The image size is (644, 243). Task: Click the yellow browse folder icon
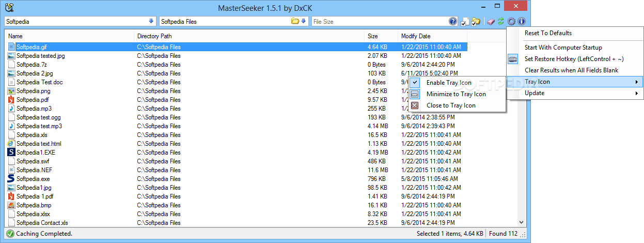coord(295,21)
